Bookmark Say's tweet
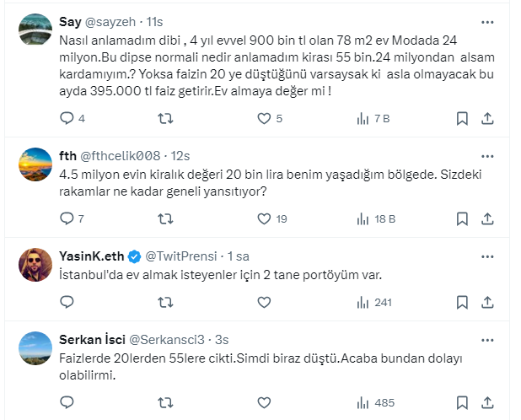Viewport: 521px width, 420px height. pyautogui.click(x=462, y=118)
